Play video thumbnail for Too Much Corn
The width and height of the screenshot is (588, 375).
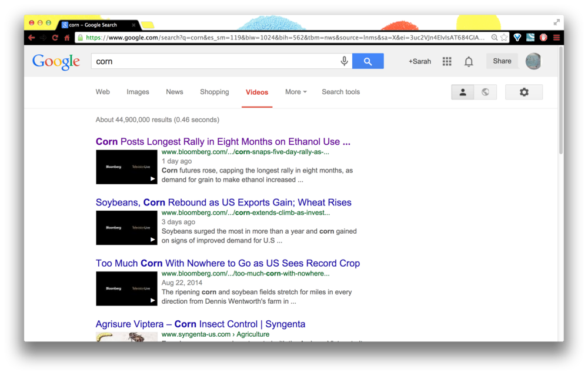point(126,288)
